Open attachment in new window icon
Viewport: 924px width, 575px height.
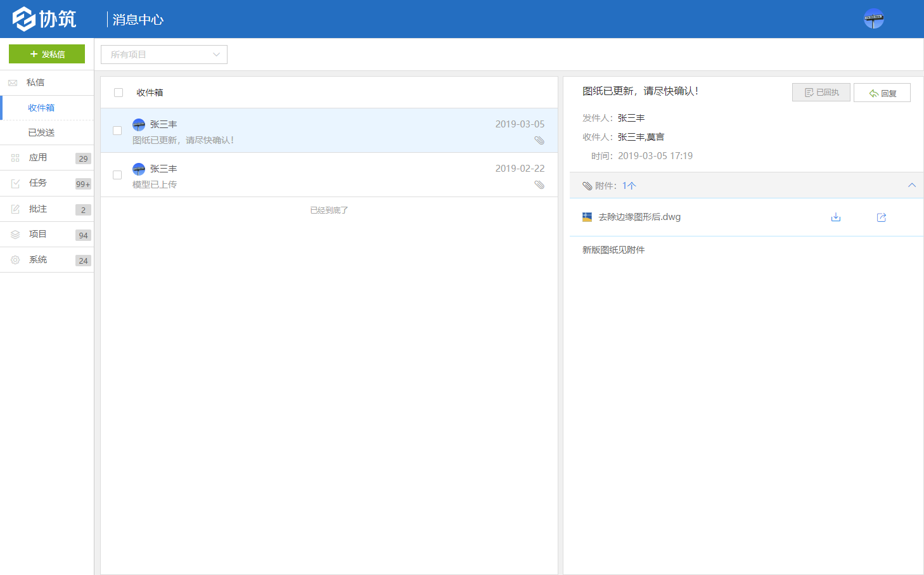coord(881,217)
